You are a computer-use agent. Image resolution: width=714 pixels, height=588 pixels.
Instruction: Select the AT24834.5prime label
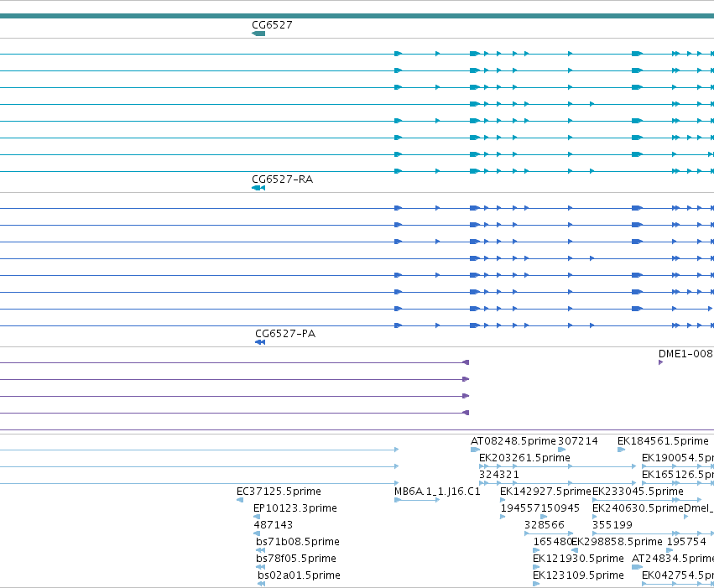click(x=673, y=559)
